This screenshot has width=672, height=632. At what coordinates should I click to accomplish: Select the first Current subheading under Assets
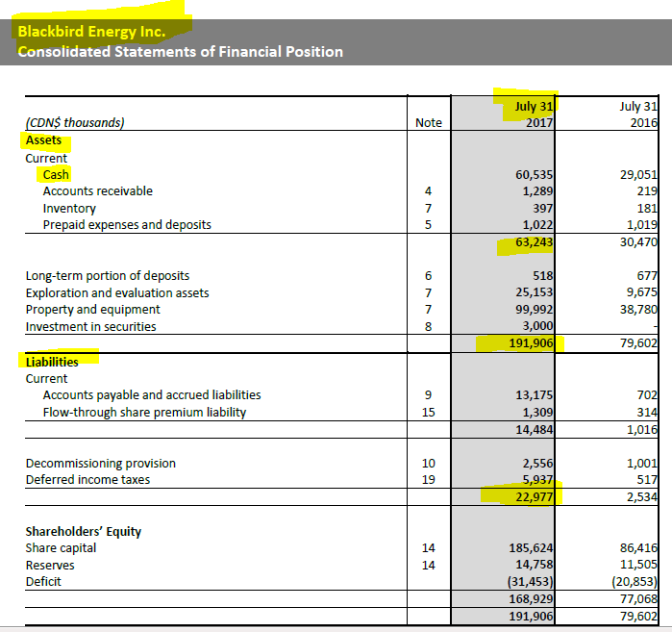click(x=46, y=158)
